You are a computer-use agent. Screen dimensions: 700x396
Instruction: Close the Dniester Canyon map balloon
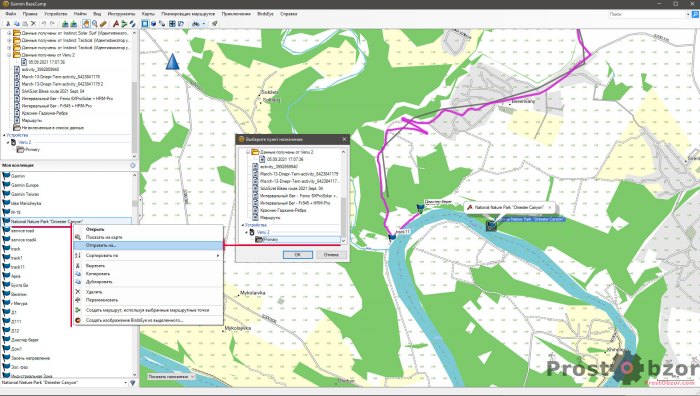[x=550, y=207]
